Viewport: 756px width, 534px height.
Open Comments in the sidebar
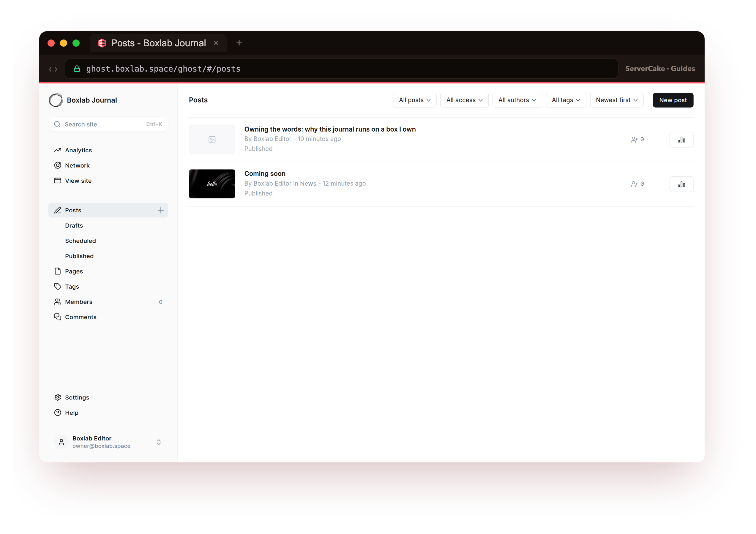pyautogui.click(x=108, y=317)
